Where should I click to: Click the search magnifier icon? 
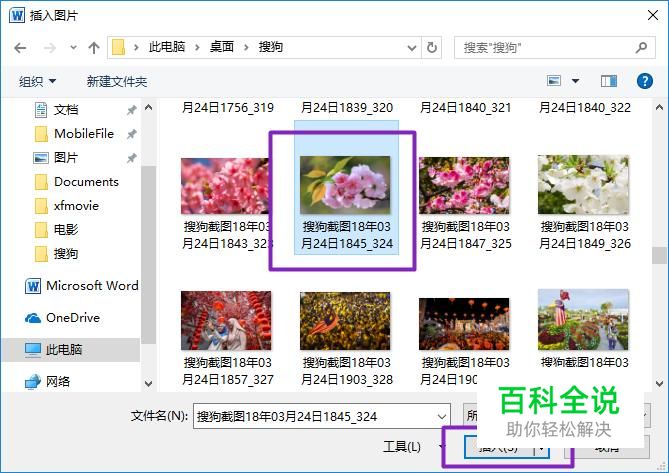(x=641, y=47)
